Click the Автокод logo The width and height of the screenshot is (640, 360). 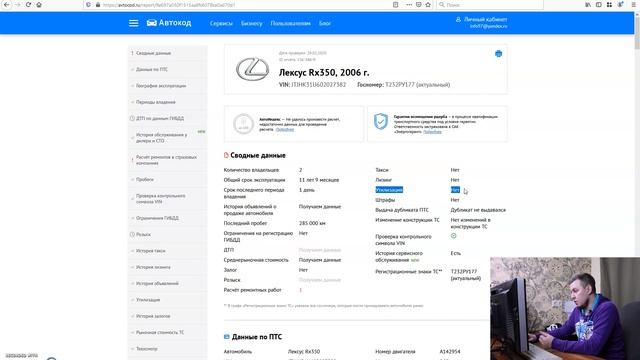(x=169, y=23)
